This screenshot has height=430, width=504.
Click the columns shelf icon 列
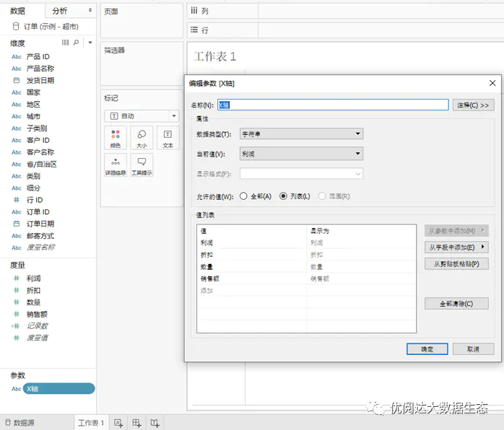(x=194, y=11)
